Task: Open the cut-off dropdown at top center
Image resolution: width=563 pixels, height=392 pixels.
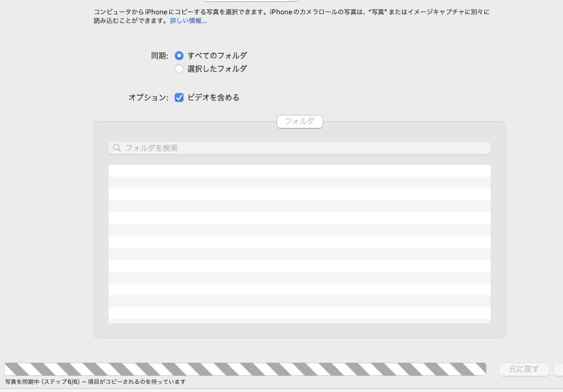Action: [x=251, y=1]
